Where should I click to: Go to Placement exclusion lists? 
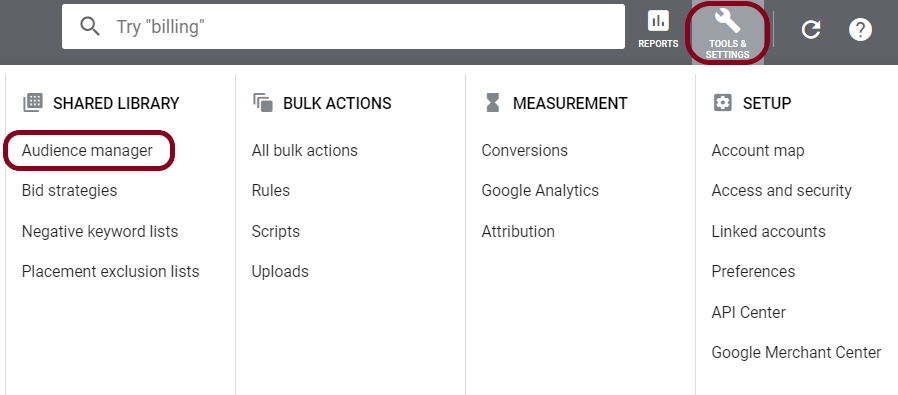tap(111, 271)
